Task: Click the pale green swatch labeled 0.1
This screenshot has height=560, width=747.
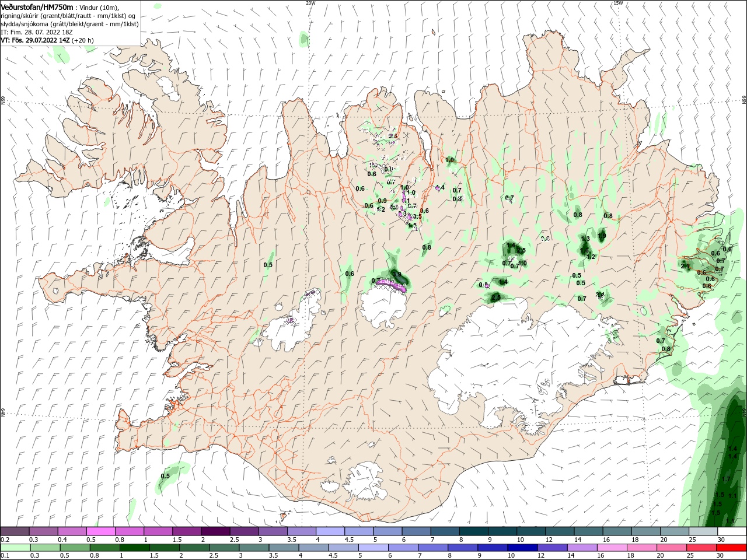Action: point(15,548)
